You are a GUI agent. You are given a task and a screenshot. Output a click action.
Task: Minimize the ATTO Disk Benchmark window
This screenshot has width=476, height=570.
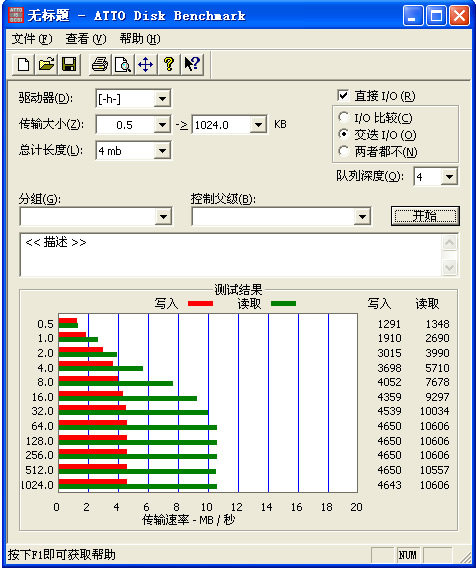point(413,16)
